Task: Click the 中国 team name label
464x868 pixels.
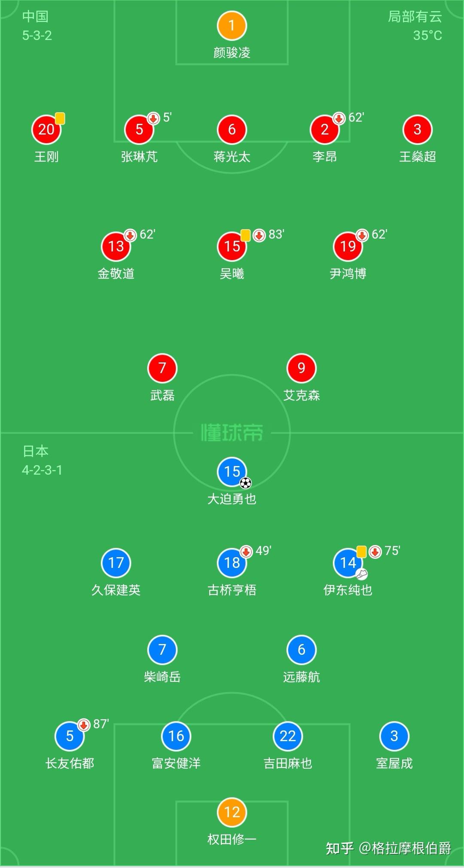Action: 35,17
